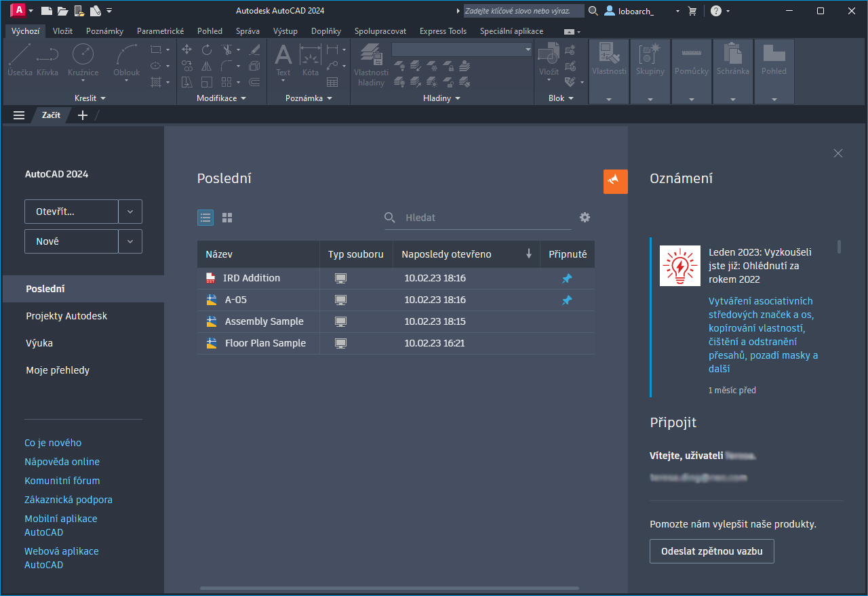Open the Nápověda online link
The width and height of the screenshot is (868, 596).
click(x=62, y=462)
